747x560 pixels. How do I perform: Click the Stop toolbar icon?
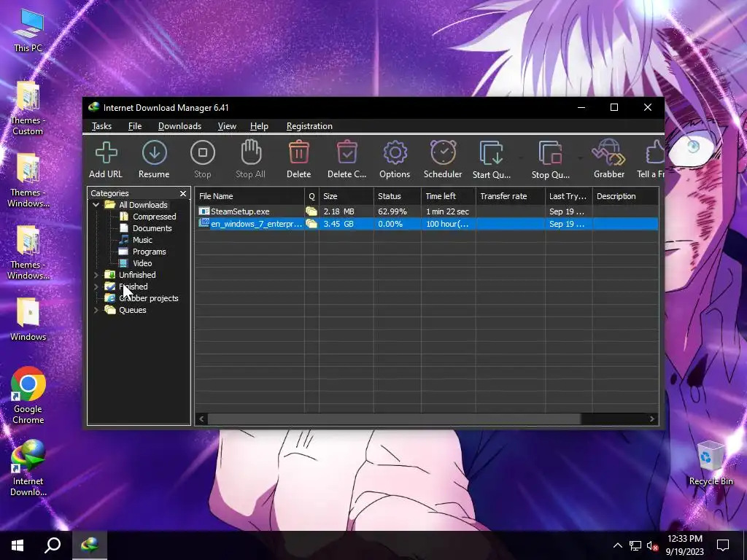click(203, 153)
